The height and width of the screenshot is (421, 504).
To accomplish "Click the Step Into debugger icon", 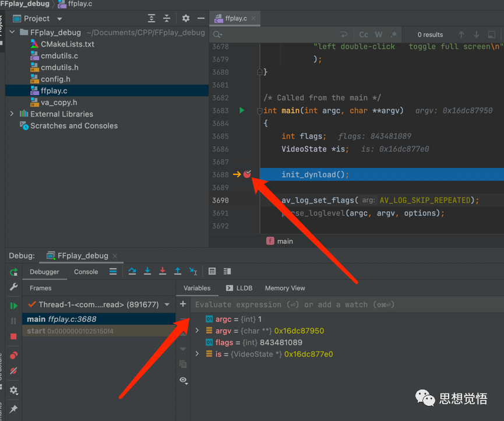I will pos(147,271).
